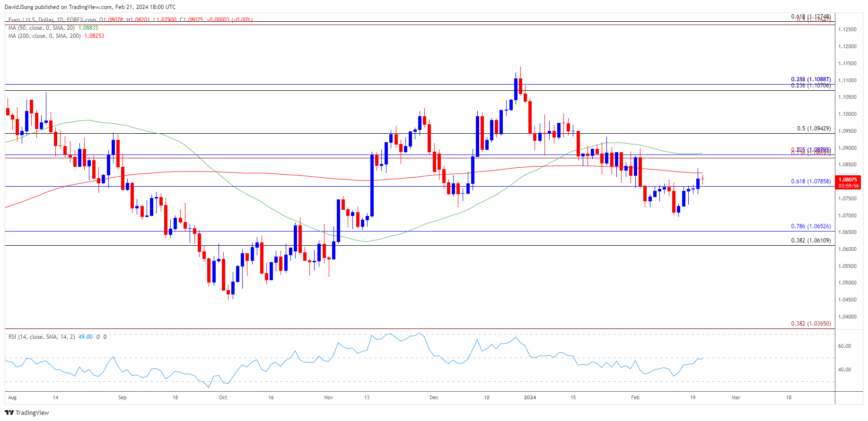Click the Dec date on time axis
The width and height of the screenshot is (868, 421).
(x=434, y=397)
